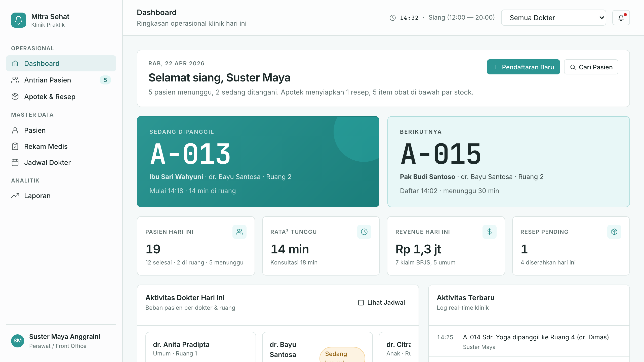Click the magnifier icon in Cari Pasien
Image resolution: width=644 pixels, height=362 pixels.
573,67
